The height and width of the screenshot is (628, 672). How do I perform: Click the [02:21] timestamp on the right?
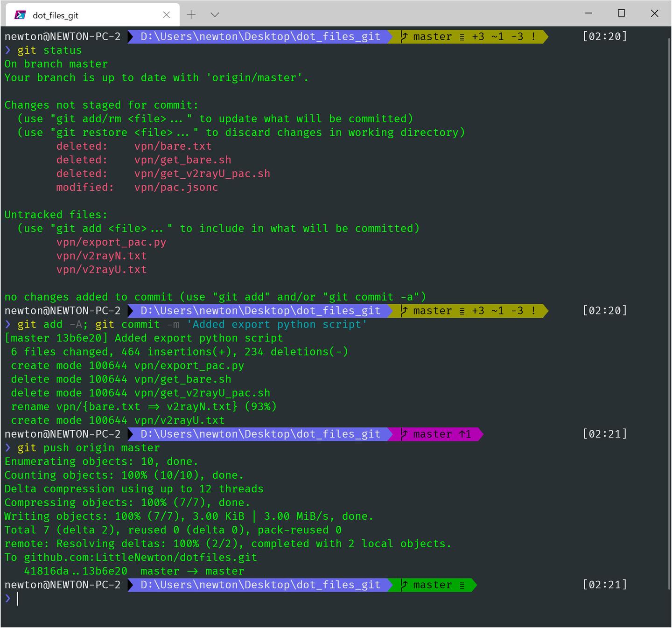point(604,434)
